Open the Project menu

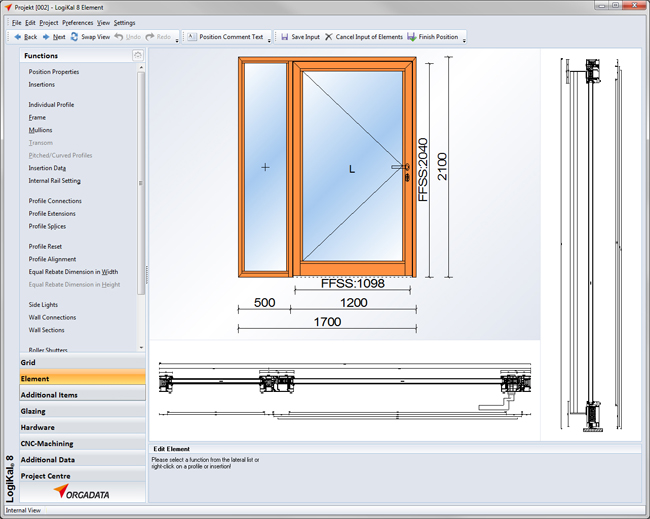coord(49,23)
